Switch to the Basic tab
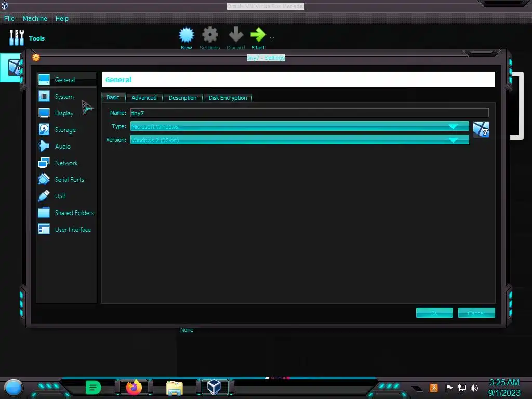532x399 pixels. click(113, 97)
